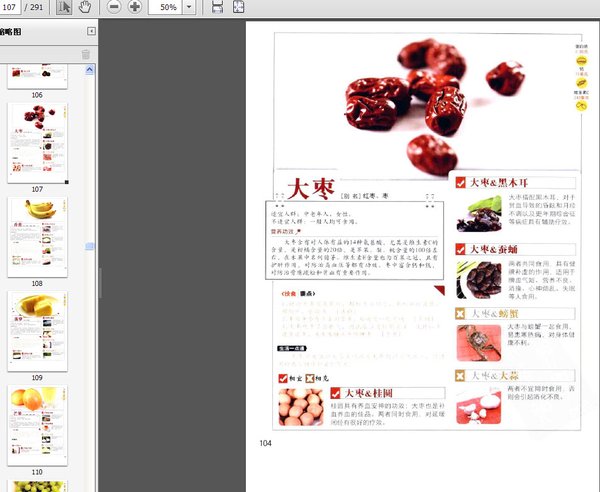Open page 109 thumbnail

pos(37,331)
